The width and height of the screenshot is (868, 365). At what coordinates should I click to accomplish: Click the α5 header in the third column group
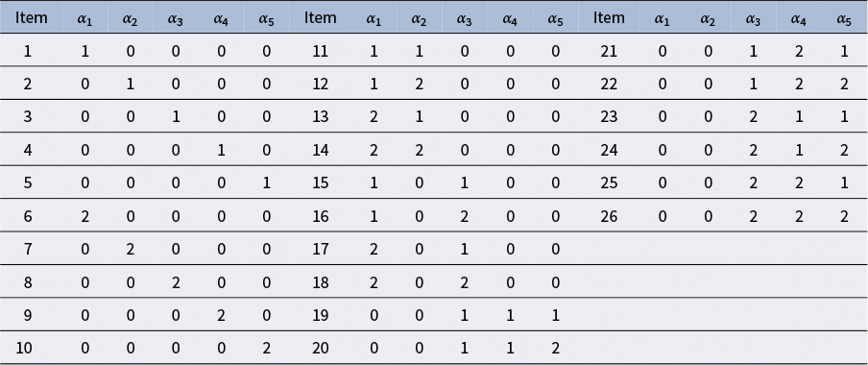click(844, 19)
